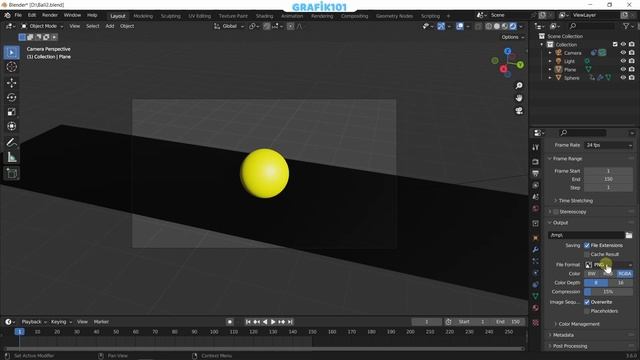Open the View Layer properties tab
Viewport: 640px width, 360px height.
click(x=536, y=185)
